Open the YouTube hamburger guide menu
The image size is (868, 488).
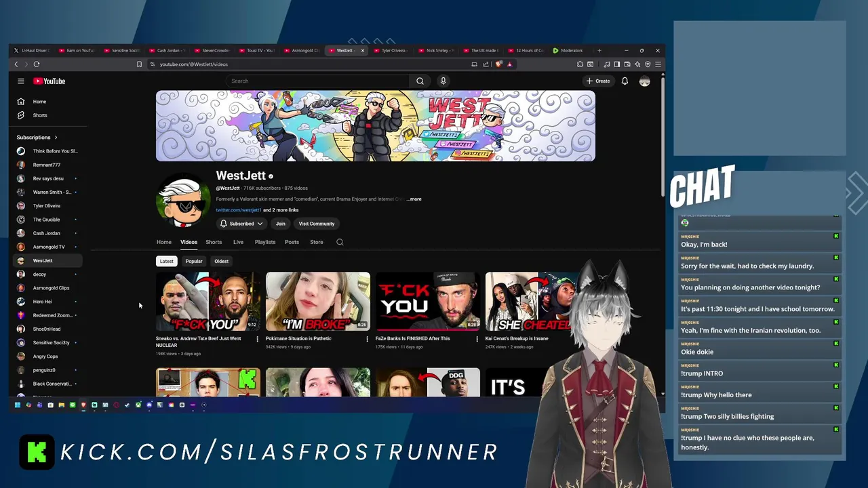tap(21, 81)
